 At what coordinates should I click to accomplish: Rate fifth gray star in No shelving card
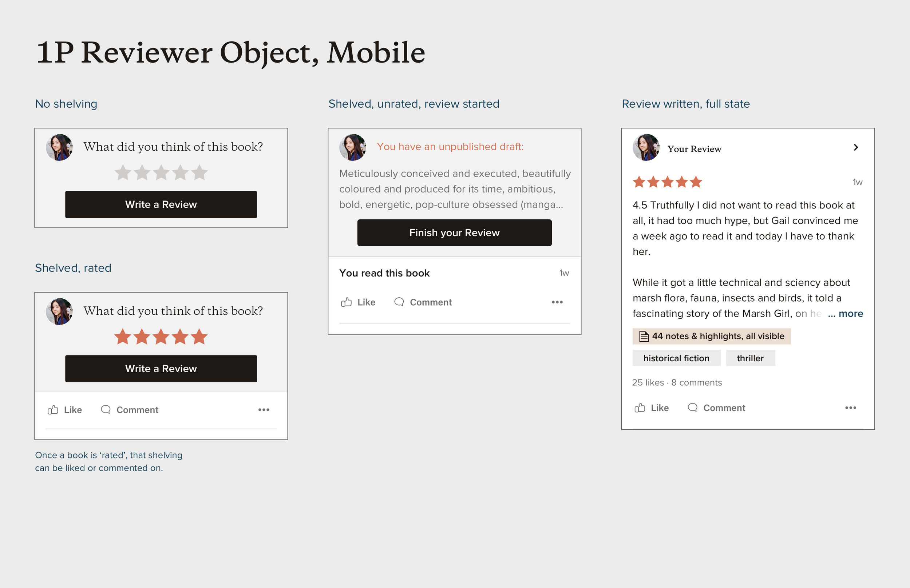point(199,172)
